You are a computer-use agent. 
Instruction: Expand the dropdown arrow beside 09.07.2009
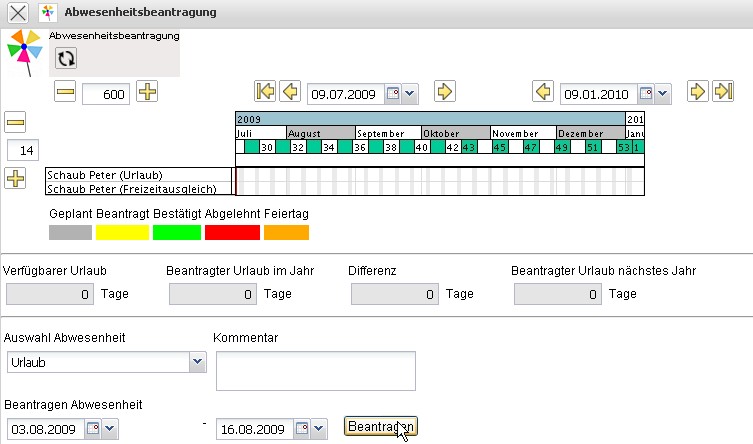[410, 94]
